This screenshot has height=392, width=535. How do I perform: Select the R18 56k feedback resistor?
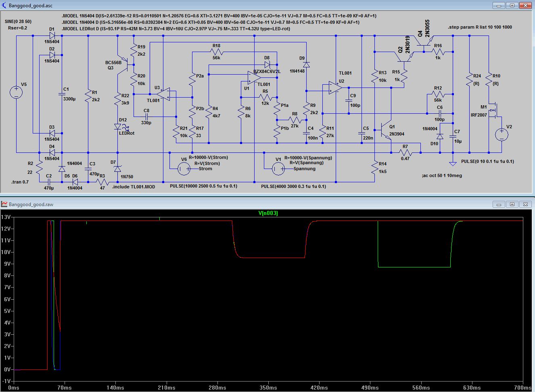pos(216,52)
